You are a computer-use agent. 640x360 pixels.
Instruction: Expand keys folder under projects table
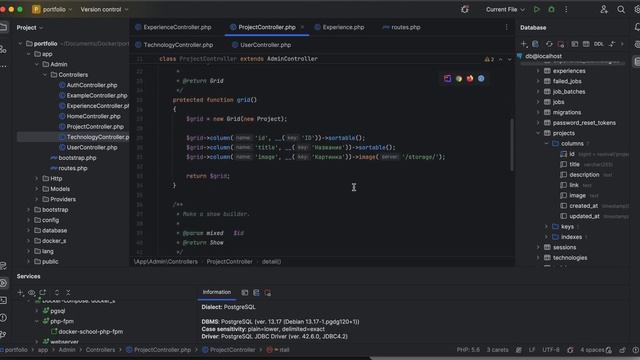[x=547, y=227]
